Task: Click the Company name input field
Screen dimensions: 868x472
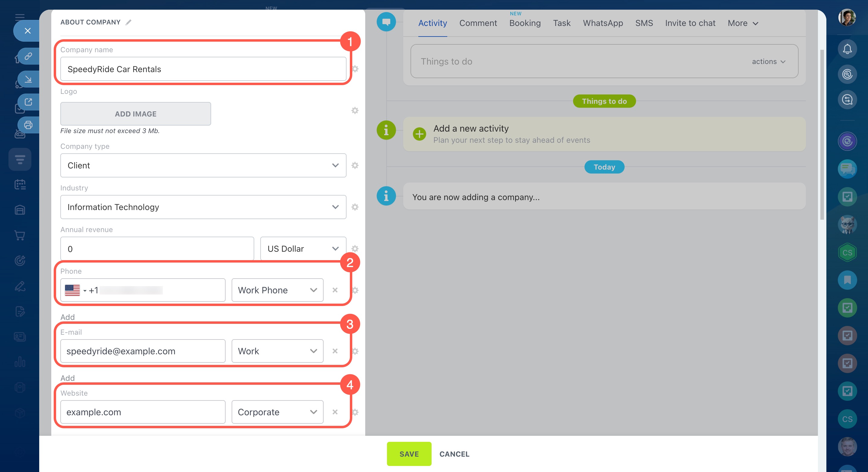Action: coord(203,69)
